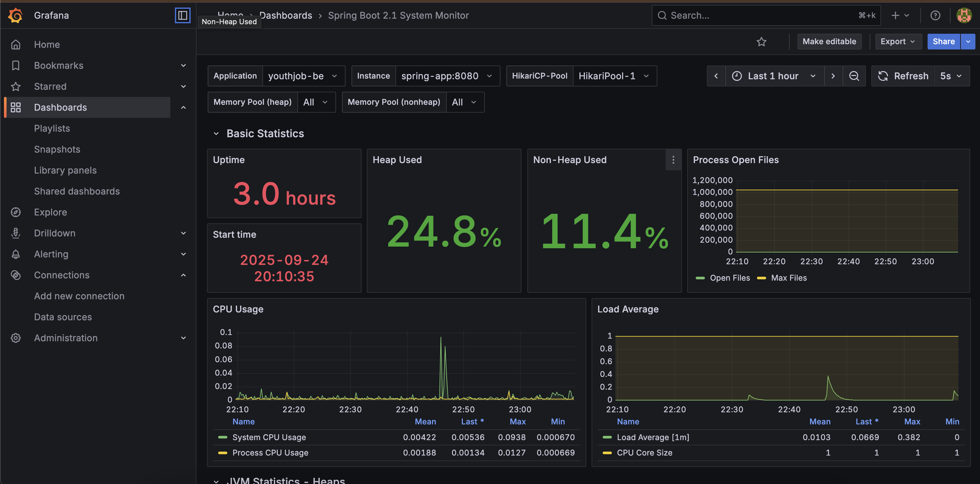Click the blue Share button

pyautogui.click(x=943, y=42)
